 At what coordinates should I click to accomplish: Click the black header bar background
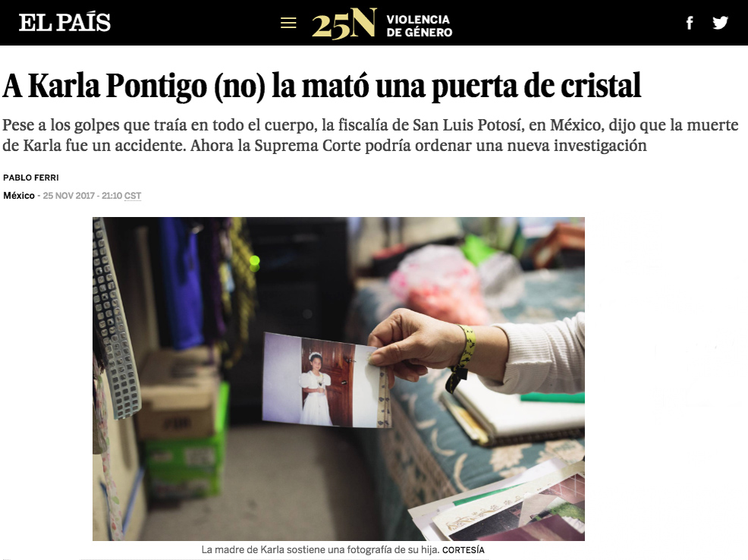(573, 23)
